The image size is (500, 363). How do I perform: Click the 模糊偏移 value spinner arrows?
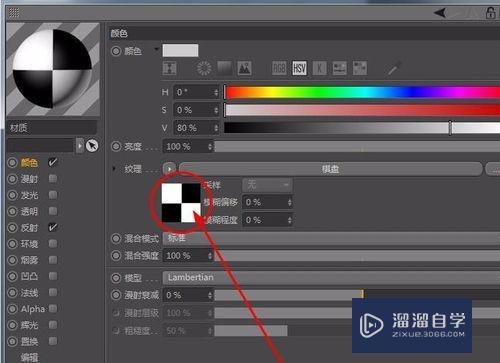289,202
